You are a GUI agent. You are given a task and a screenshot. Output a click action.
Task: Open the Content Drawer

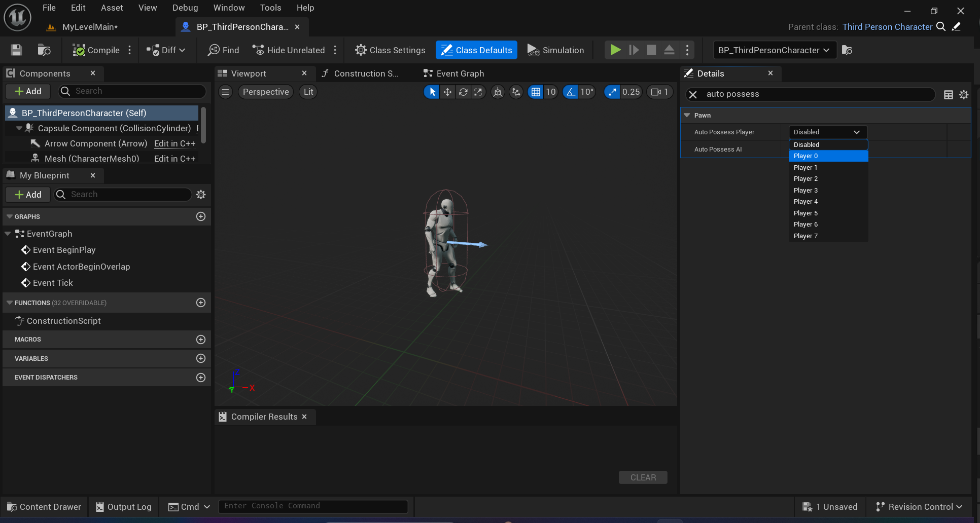click(x=44, y=507)
